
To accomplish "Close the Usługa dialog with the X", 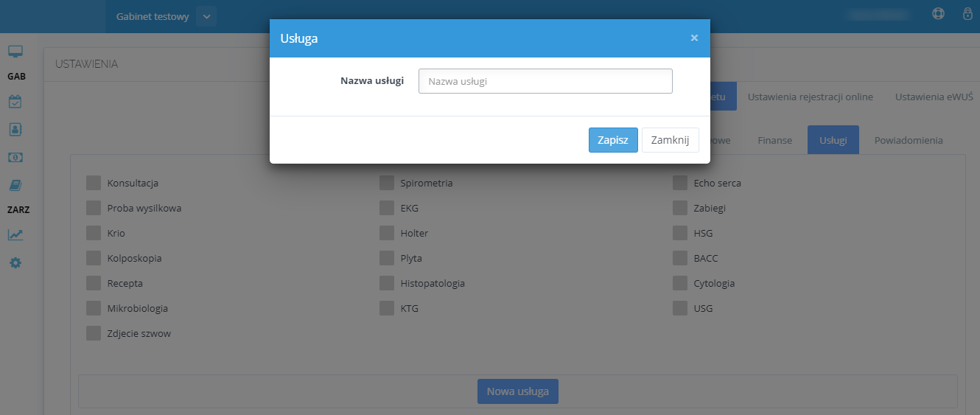I will (694, 38).
